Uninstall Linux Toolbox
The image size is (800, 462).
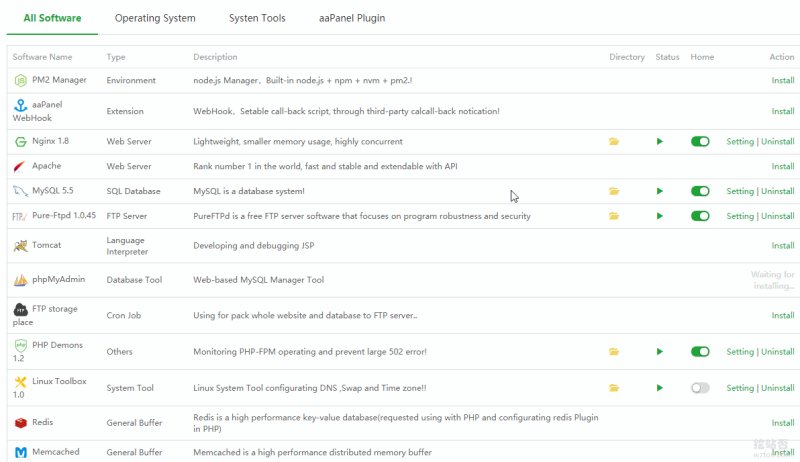pyautogui.click(x=778, y=388)
